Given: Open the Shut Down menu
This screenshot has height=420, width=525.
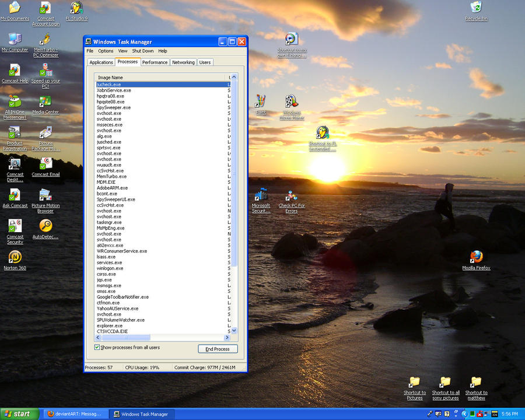Looking at the screenshot, I should (143, 51).
